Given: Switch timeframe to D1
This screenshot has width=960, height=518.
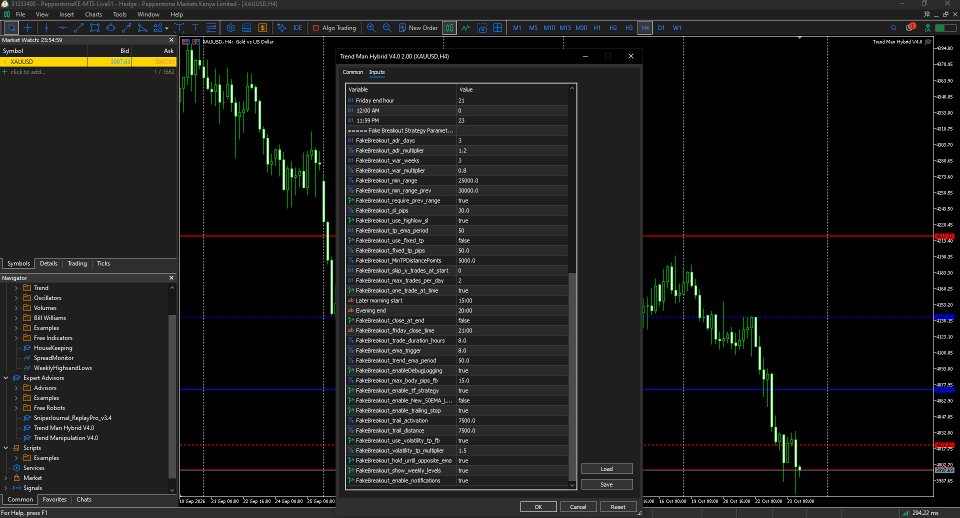Looking at the screenshot, I should [x=661, y=28].
